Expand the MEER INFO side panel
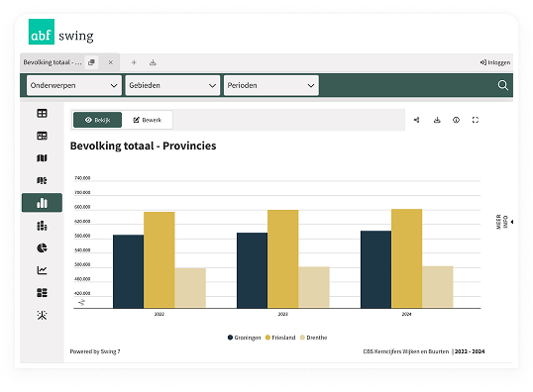 coord(504,222)
